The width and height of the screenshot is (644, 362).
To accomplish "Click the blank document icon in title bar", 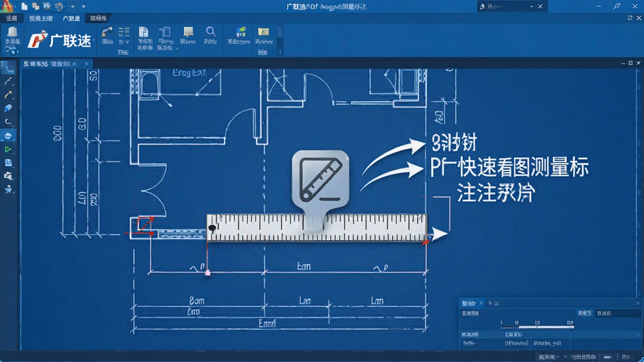I will coord(25,6).
